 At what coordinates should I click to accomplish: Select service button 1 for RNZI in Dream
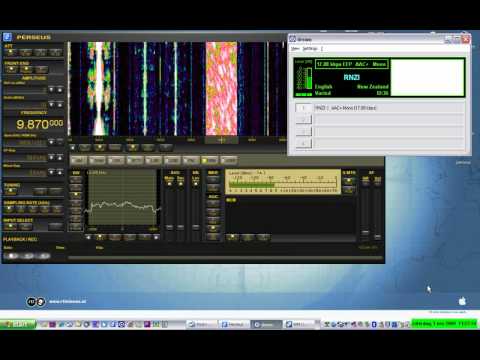[303, 108]
